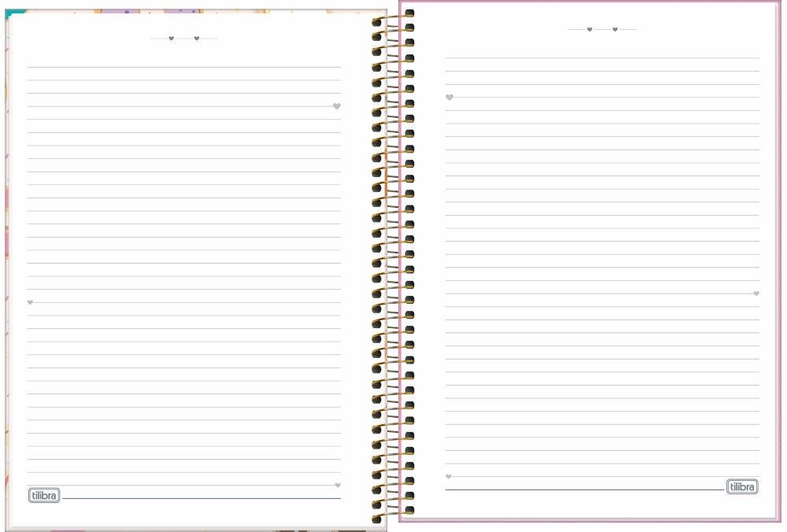Click the first ruled line on the right page
The image size is (787, 532).
pos(602,58)
